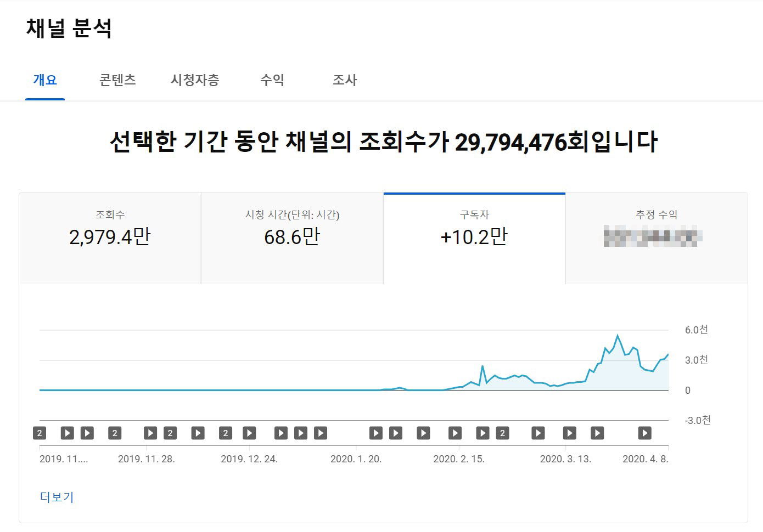763x532 pixels.
Task: Select the 구독자 +10.2만 metric card
Action: pos(474,238)
